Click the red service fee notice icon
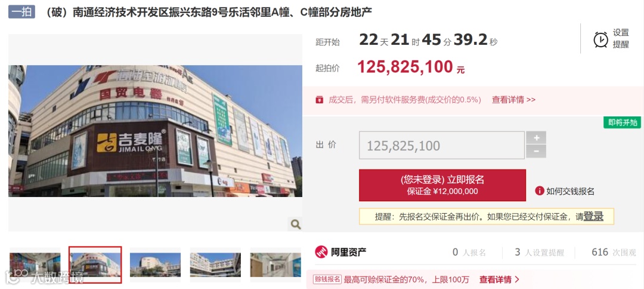Image resolution: width=644 pixels, height=289 pixels. pyautogui.click(x=319, y=100)
